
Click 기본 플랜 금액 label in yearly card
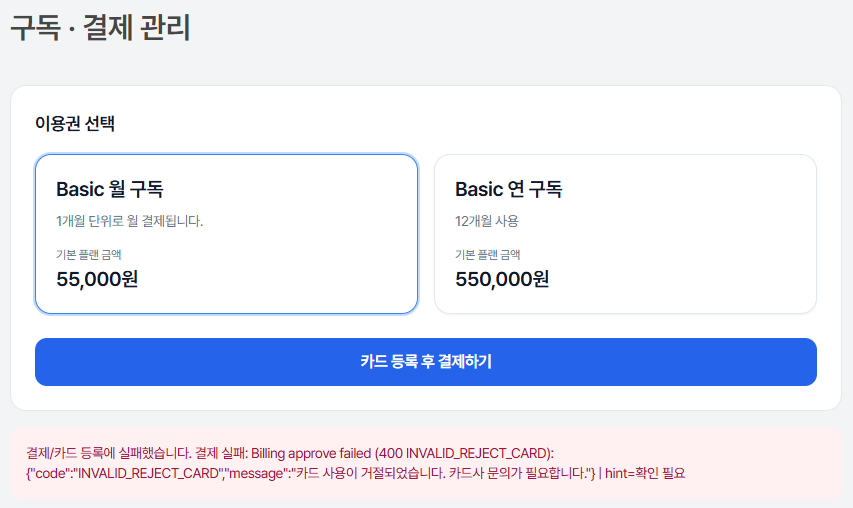[x=488, y=255]
